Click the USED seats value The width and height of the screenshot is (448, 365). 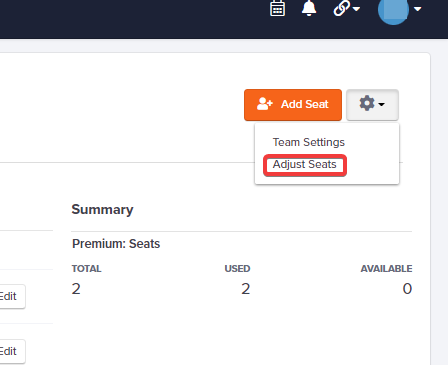click(246, 289)
